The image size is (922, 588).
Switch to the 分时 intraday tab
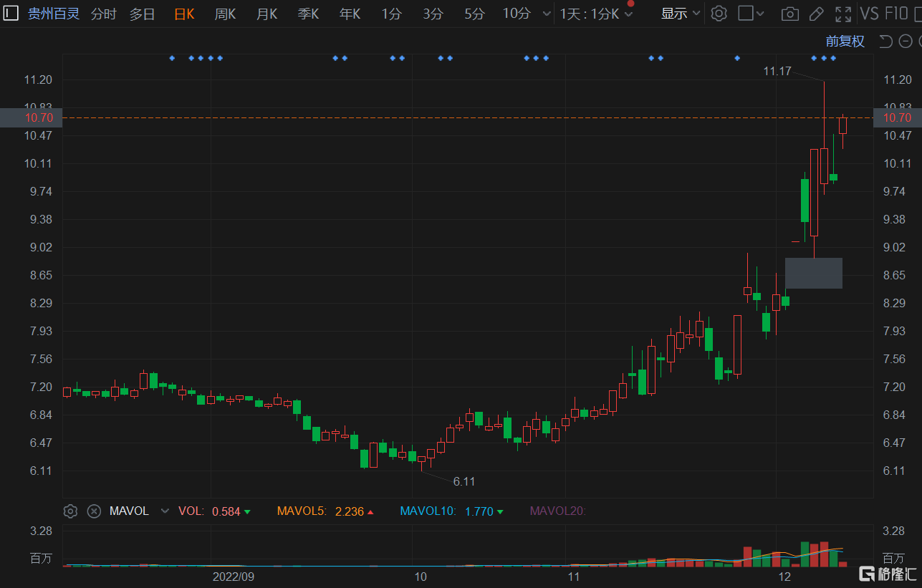[x=104, y=14]
